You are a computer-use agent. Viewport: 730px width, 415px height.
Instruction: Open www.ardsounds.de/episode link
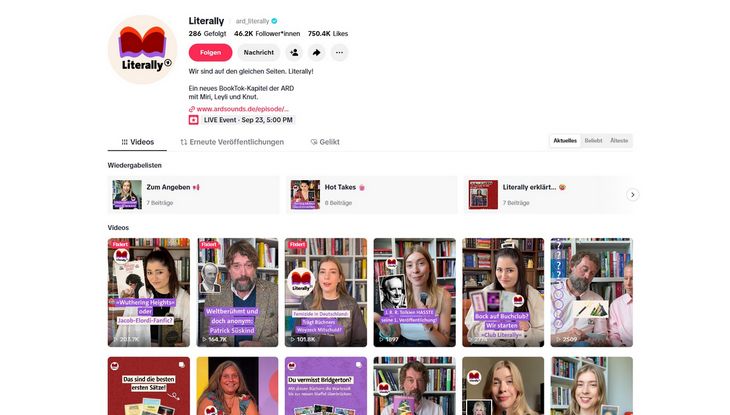[x=242, y=109]
